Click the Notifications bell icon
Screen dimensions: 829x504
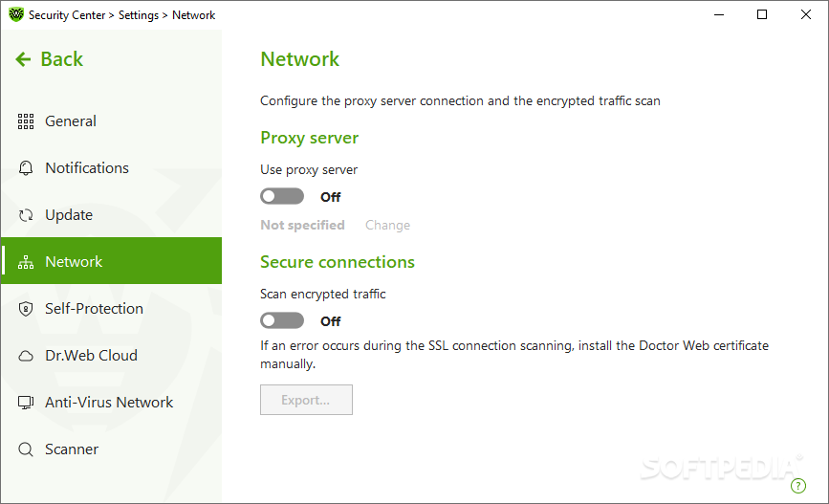[x=26, y=168]
